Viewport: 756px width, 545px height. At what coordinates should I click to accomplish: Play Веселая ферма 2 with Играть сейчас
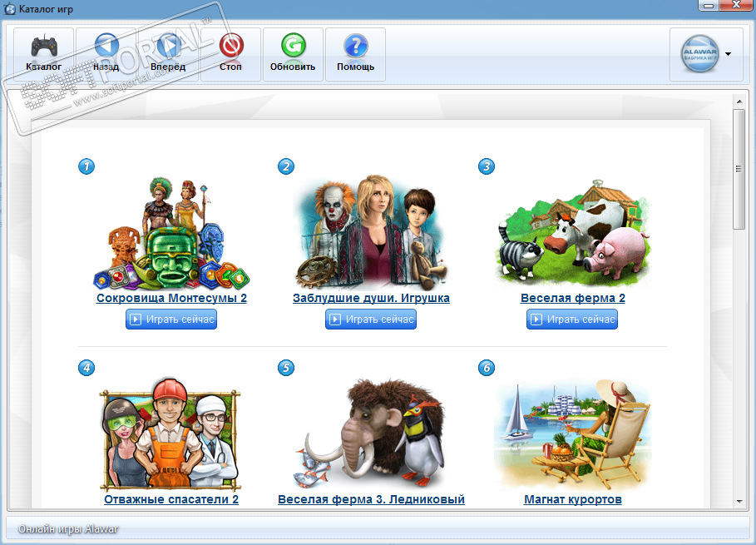(x=572, y=320)
